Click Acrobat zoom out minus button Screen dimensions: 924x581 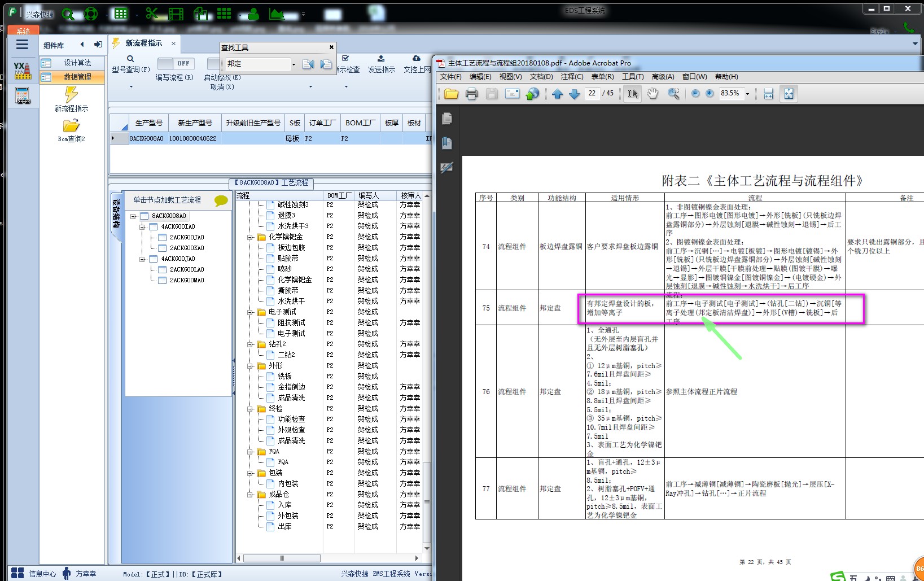coord(695,94)
